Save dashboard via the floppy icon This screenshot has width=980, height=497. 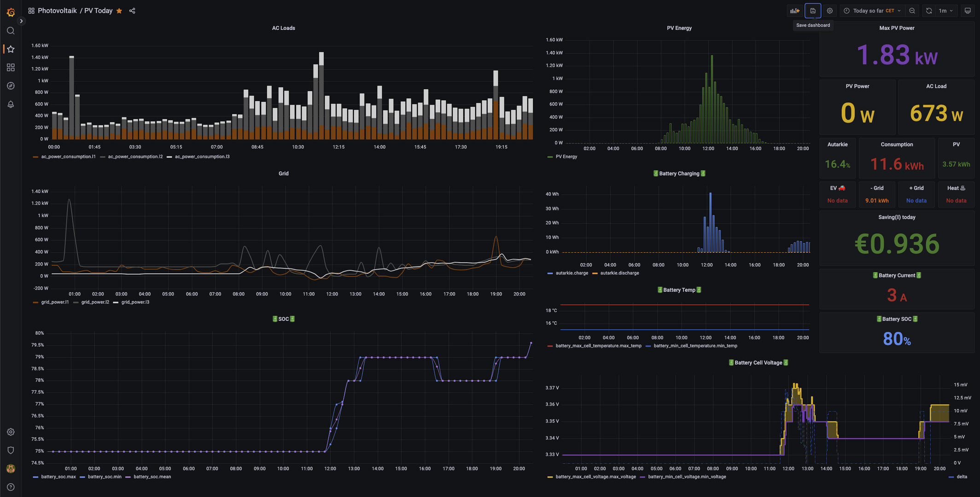813,11
